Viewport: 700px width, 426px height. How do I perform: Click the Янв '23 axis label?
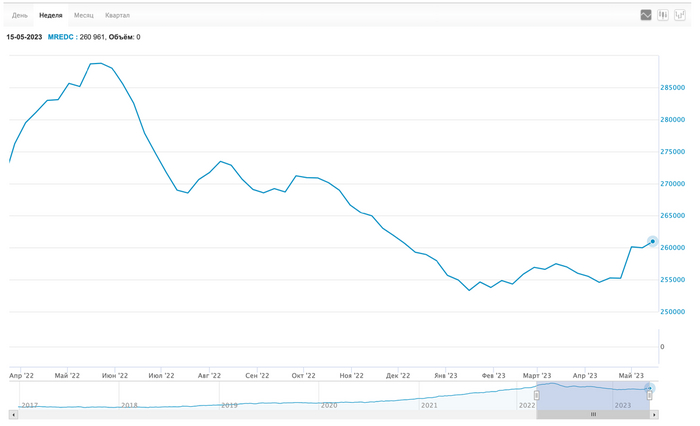(446, 376)
